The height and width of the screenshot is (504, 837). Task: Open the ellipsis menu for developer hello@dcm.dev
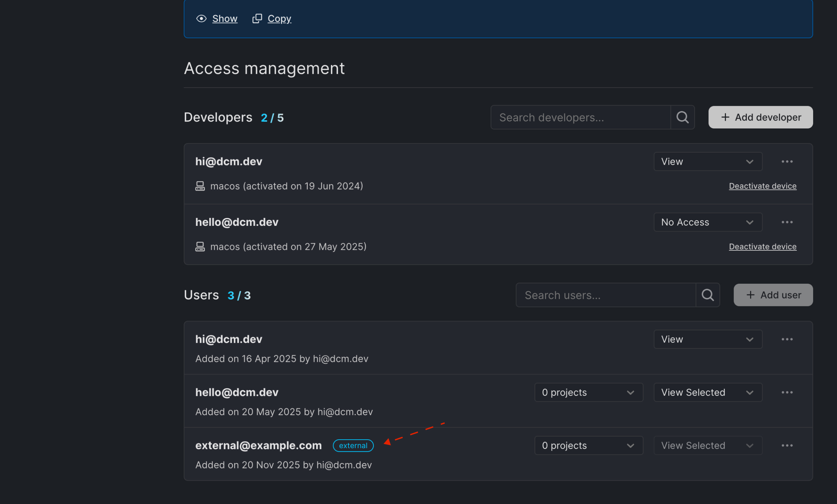coord(787,222)
